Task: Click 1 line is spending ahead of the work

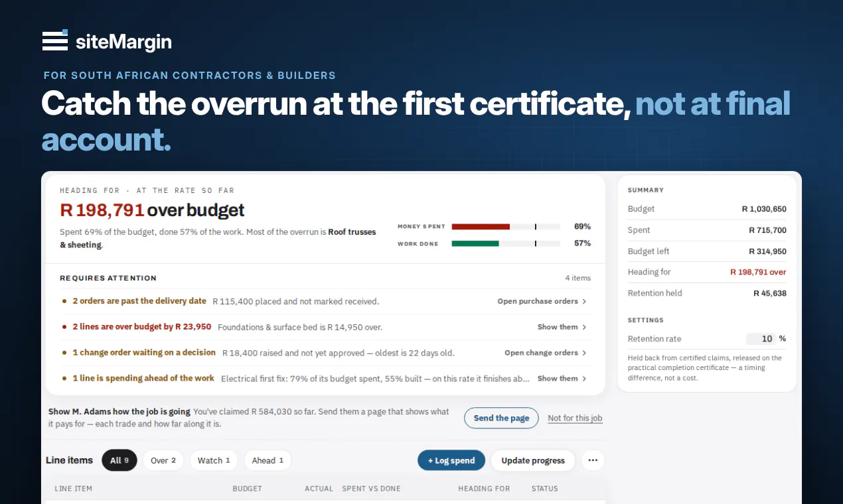Action: pos(143,379)
